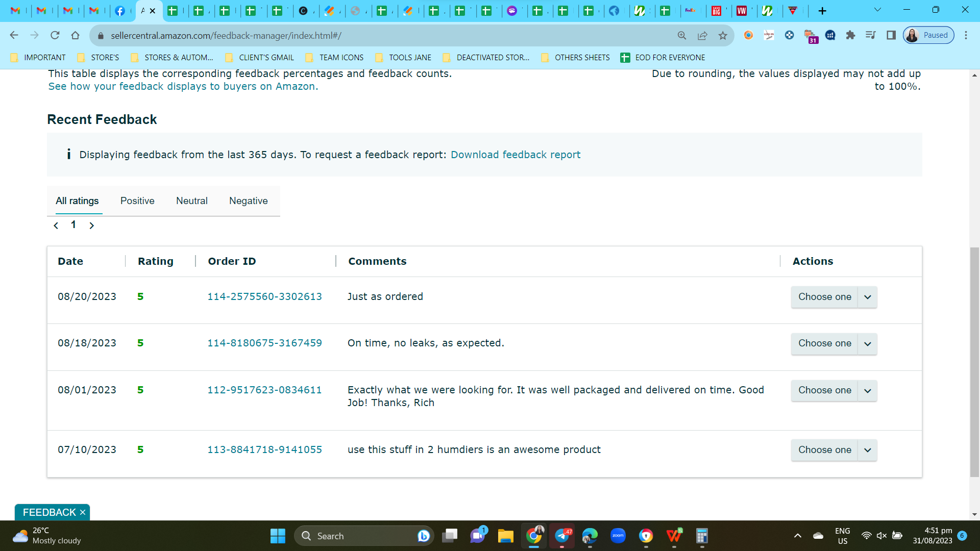Screen dimensions: 980x551
Task: Click Download feedback report link
Action: [x=516, y=155]
